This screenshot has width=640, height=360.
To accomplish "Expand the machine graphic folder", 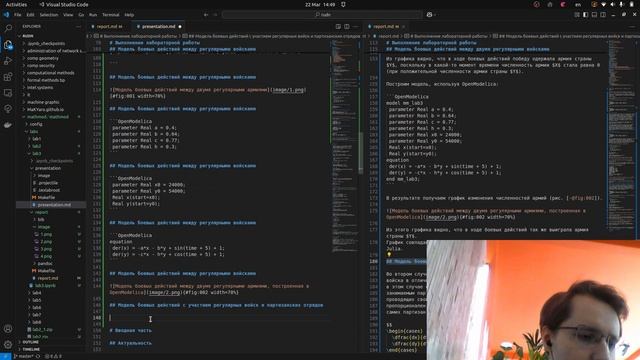I will pyautogui.click(x=43, y=102).
